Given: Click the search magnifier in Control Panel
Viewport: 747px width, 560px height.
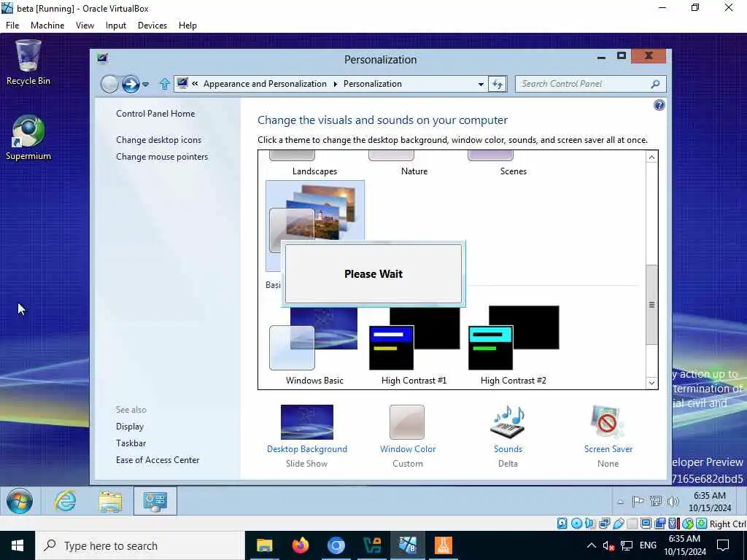Looking at the screenshot, I should tap(656, 84).
